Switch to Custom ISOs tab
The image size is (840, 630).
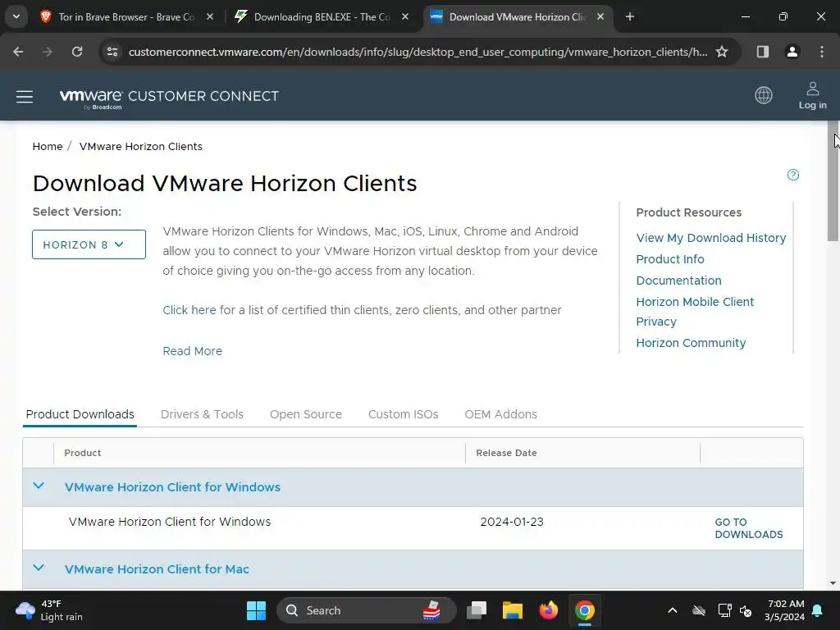pyautogui.click(x=404, y=414)
